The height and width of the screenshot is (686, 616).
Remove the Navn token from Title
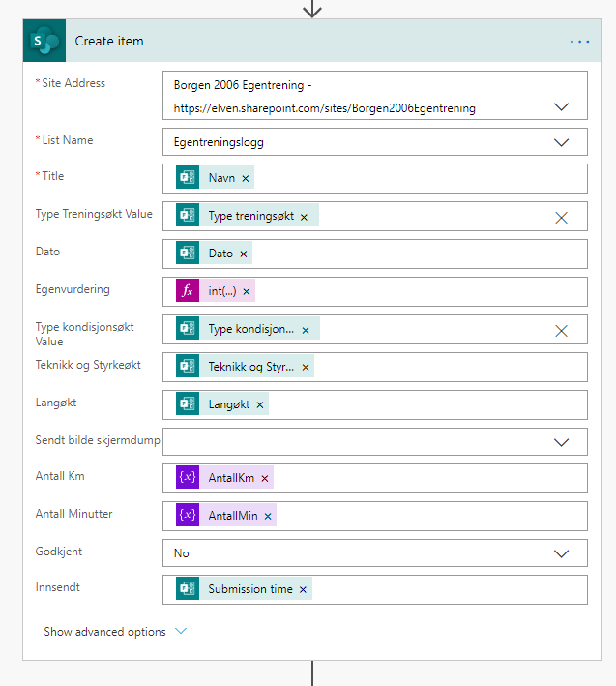click(x=245, y=179)
